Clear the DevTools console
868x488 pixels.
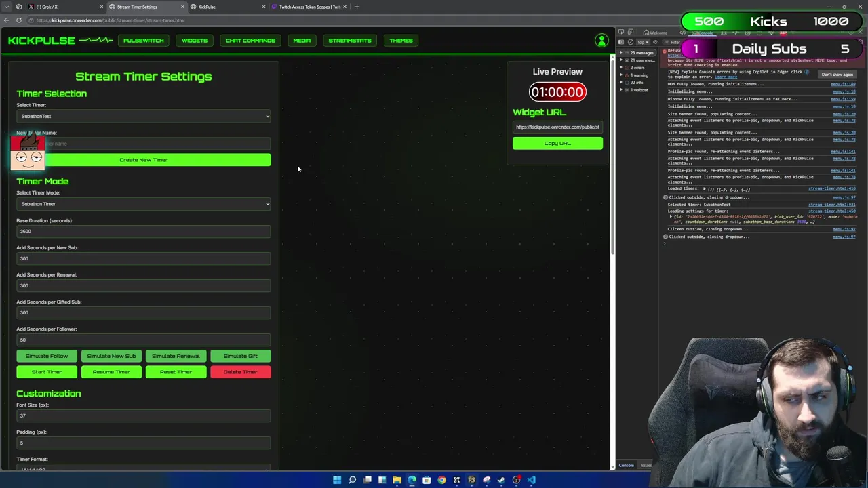631,42
